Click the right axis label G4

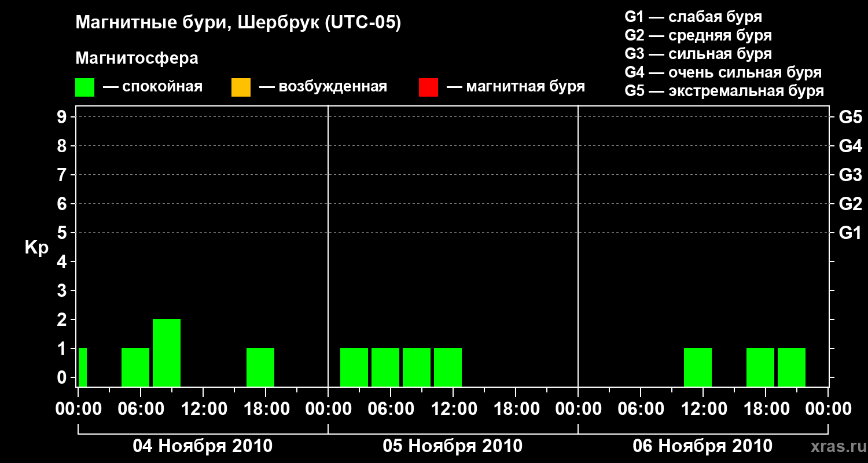[x=850, y=146]
